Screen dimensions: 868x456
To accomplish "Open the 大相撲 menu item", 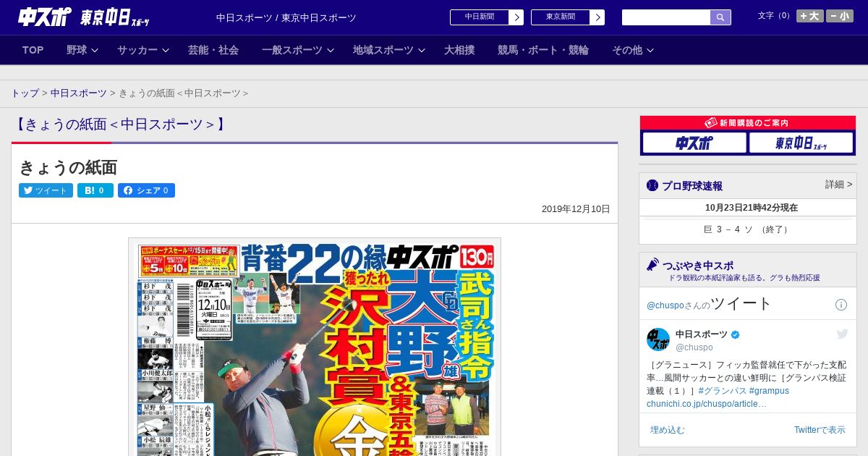I will 459,50.
